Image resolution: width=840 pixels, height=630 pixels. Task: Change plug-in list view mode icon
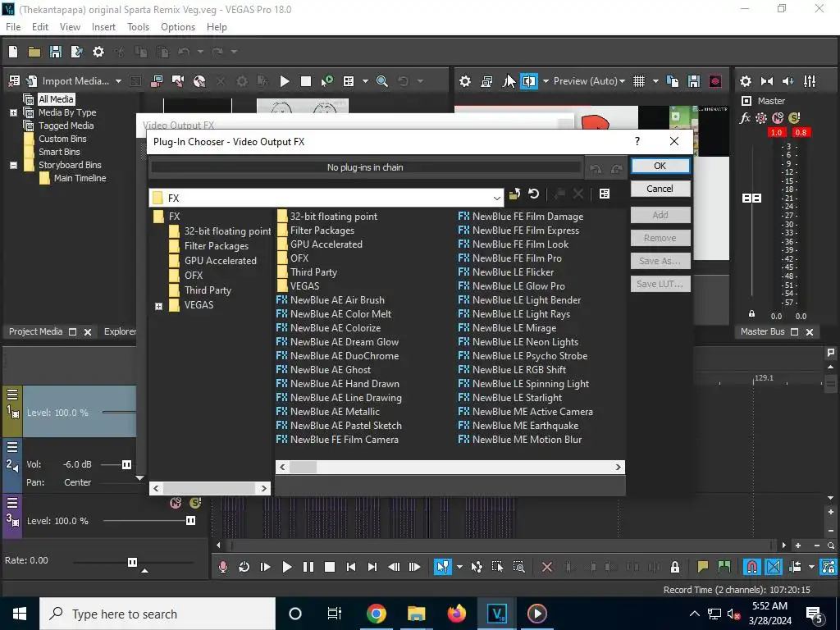pyautogui.click(x=605, y=194)
